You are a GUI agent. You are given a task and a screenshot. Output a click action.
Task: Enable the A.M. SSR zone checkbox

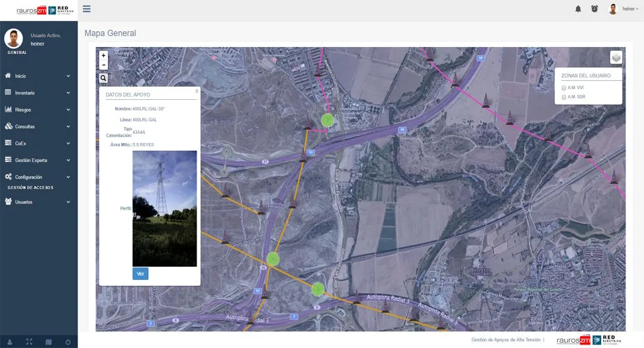pyautogui.click(x=564, y=97)
